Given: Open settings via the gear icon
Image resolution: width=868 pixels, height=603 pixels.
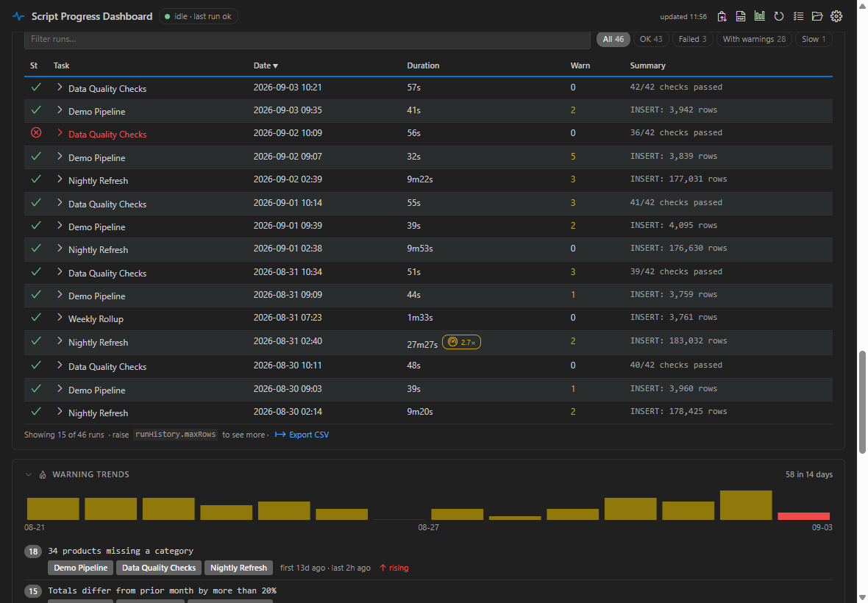Looking at the screenshot, I should pyautogui.click(x=836, y=17).
